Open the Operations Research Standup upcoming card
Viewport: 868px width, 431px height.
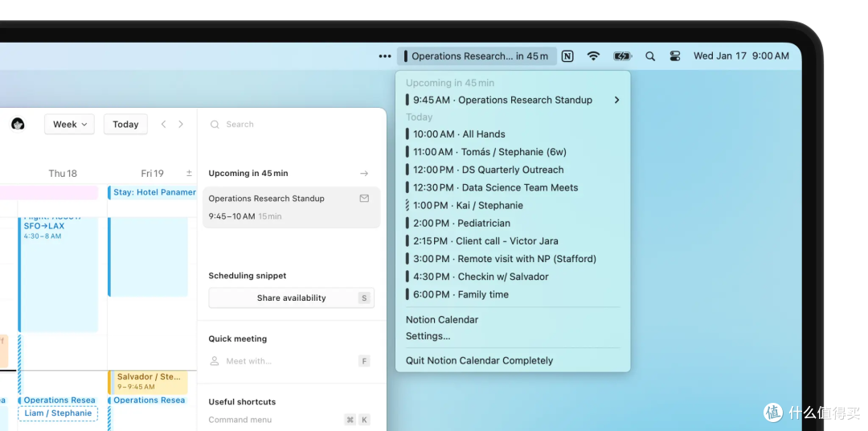(x=291, y=207)
